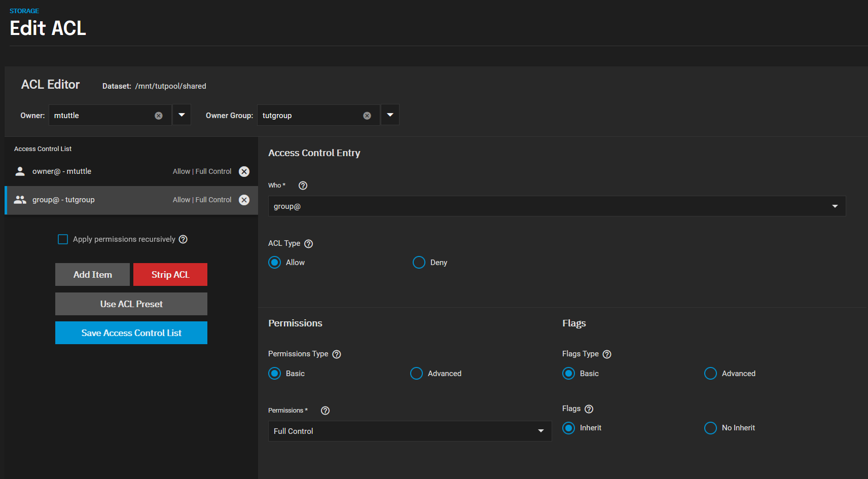Screen dimensions: 868x479
Task: Open help for Apply permissions recursively
Action: point(183,239)
